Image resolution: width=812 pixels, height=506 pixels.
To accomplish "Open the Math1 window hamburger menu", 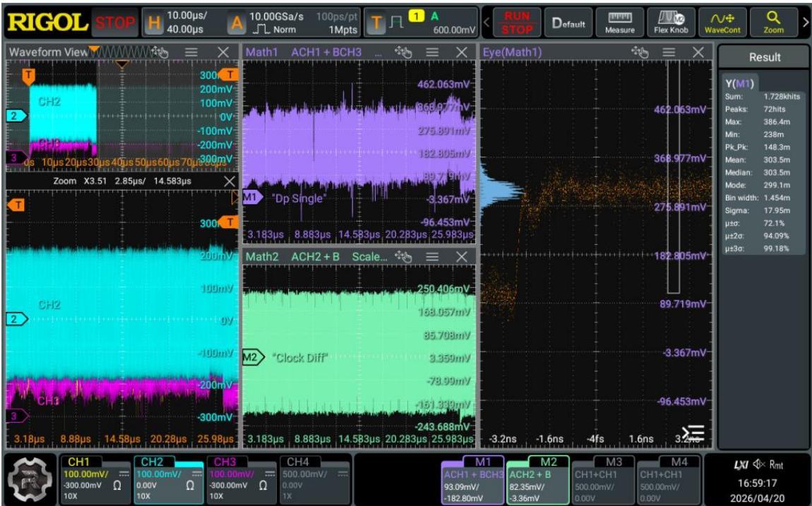I will pos(432,52).
